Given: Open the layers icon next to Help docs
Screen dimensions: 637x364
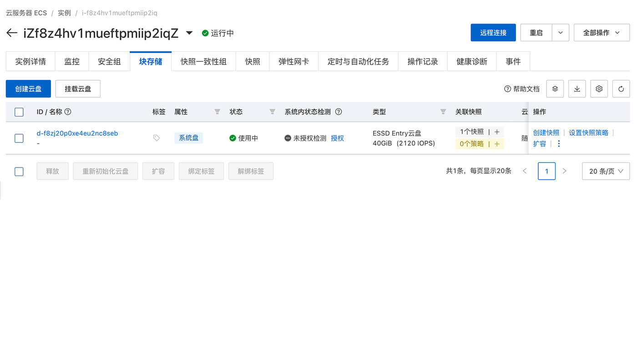Looking at the screenshot, I should click(555, 89).
